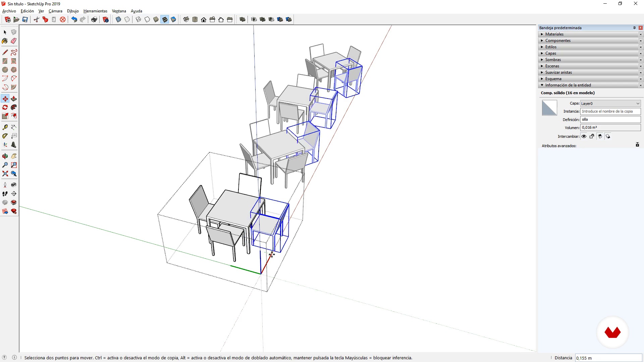Open the Dibujo menu
Viewport: 644px width, 362px height.
(73, 11)
